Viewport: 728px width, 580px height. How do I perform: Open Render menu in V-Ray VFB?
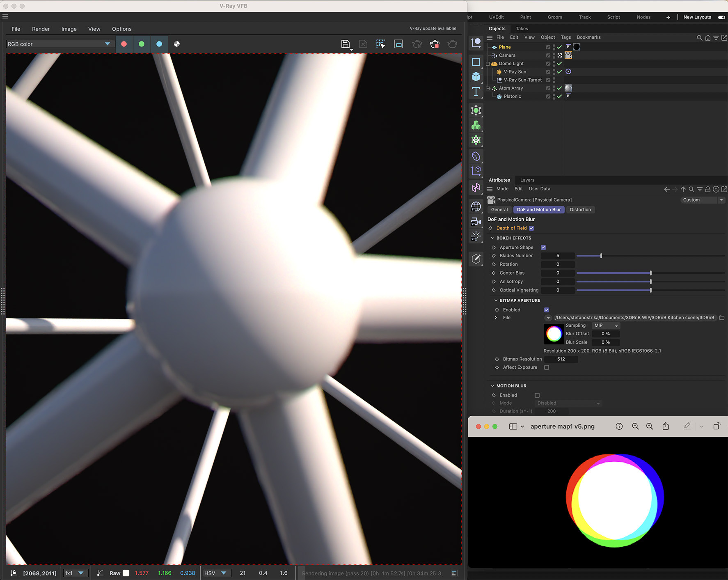(41, 29)
